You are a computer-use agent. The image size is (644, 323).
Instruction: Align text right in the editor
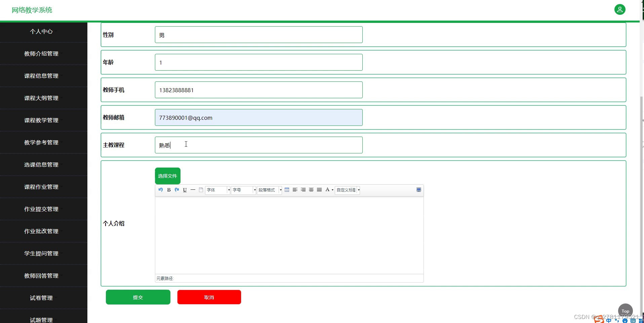[x=303, y=190]
